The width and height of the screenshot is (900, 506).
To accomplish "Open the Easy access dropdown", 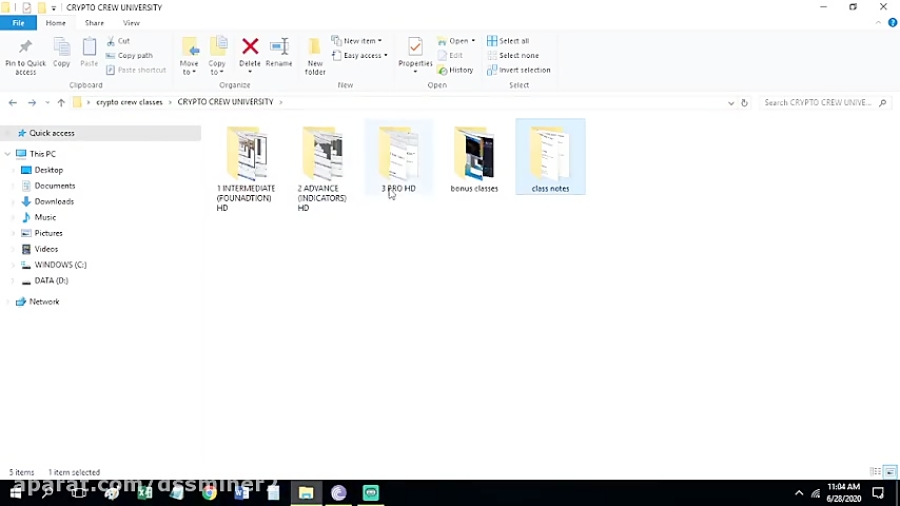I will click(360, 56).
